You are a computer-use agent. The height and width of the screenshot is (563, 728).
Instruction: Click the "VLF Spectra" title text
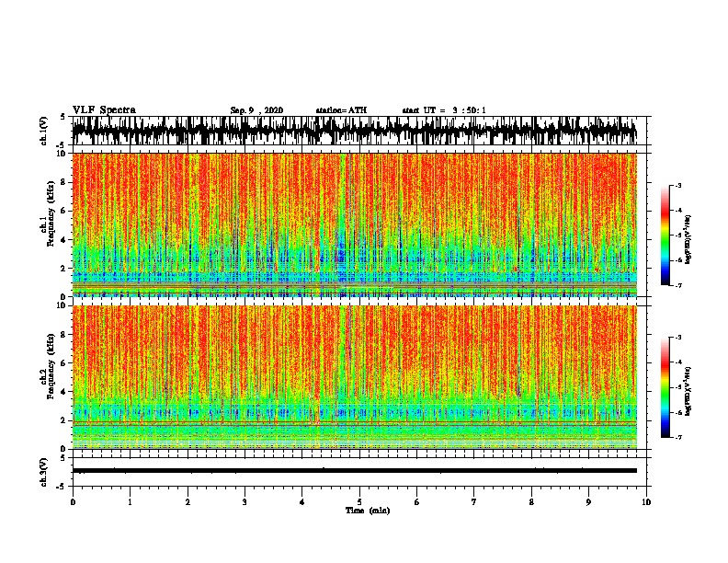(x=104, y=110)
